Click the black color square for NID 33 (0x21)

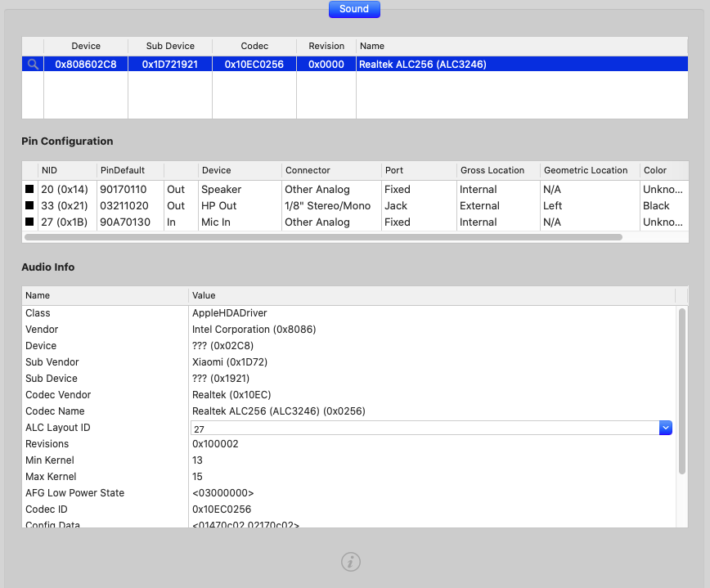coord(29,205)
